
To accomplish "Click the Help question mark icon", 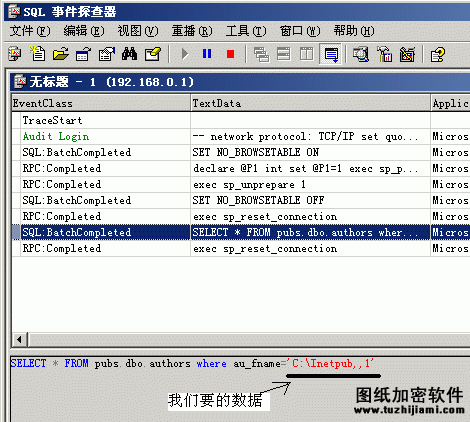I will point(438,54).
